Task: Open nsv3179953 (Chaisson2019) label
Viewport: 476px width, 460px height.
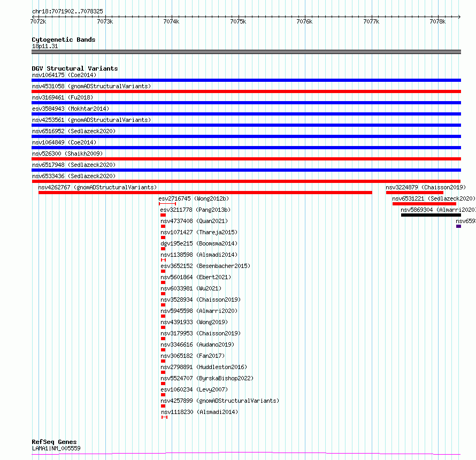Action: (201, 333)
